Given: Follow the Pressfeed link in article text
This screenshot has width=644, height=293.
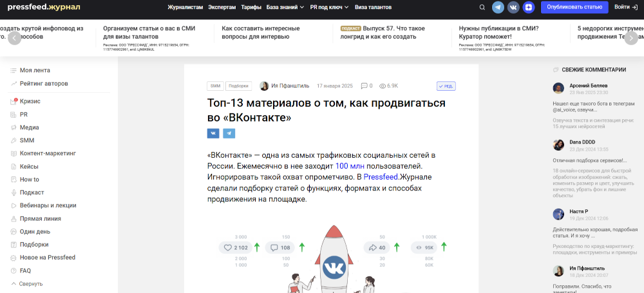Looking at the screenshot, I should click(381, 177).
